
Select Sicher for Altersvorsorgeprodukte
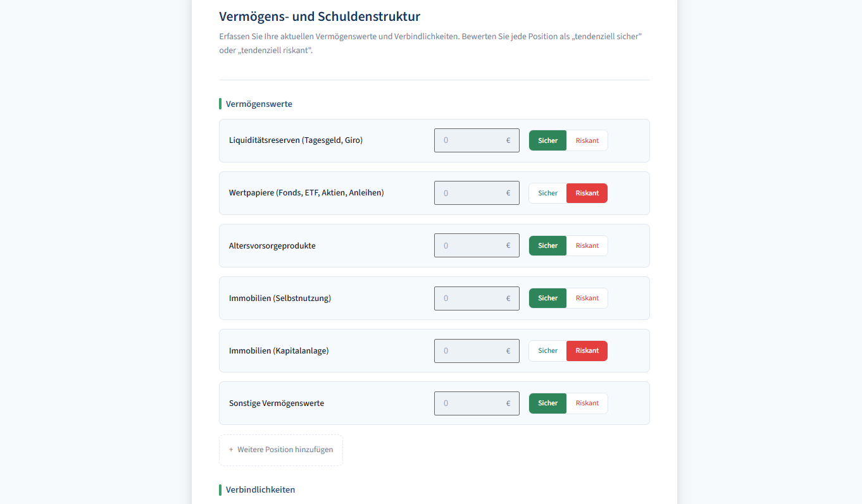[547, 245]
